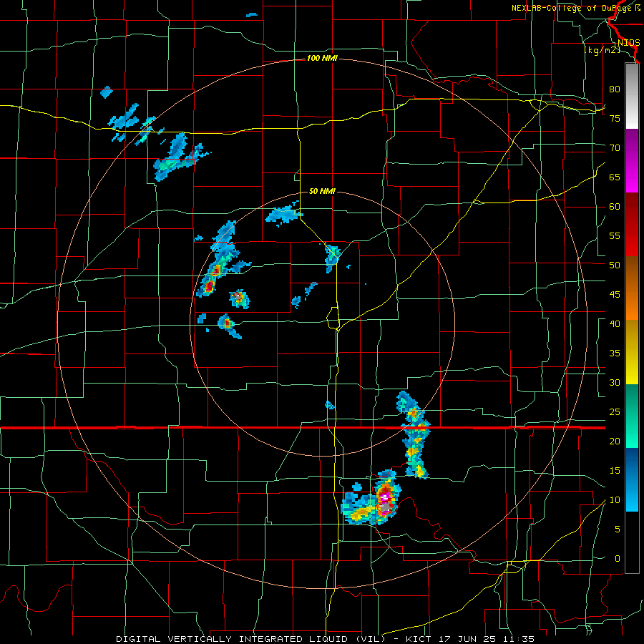
Task: Click the 100 NMI range ring label
Action: pyautogui.click(x=322, y=59)
